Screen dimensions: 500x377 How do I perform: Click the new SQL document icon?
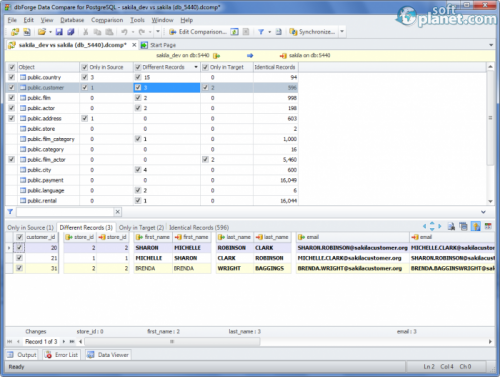tap(27, 32)
